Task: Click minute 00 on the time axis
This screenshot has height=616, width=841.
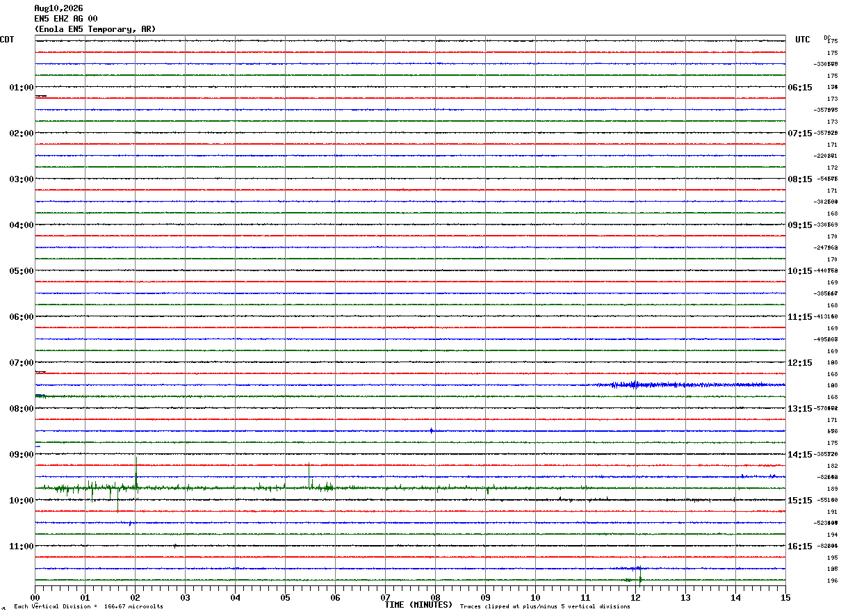Action: [x=35, y=597]
